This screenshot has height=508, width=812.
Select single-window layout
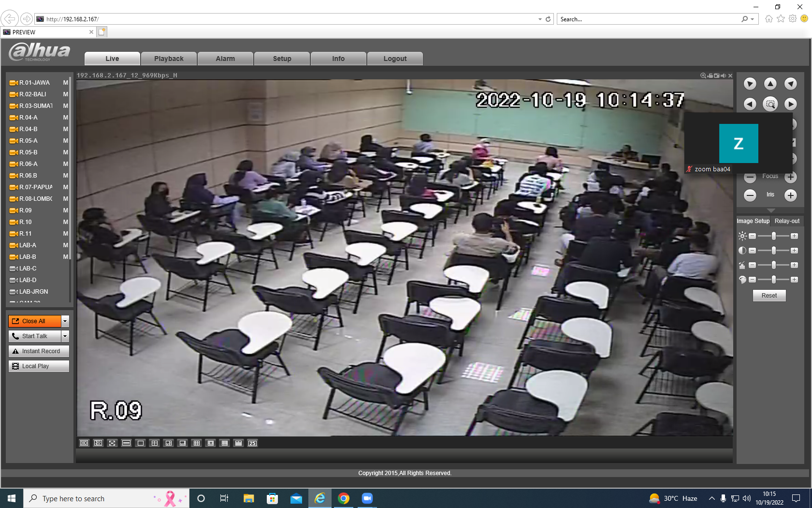click(x=140, y=443)
